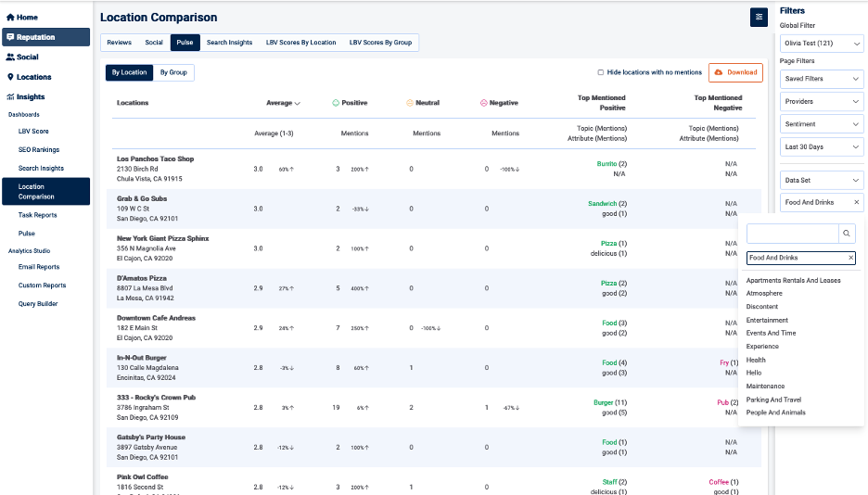Image resolution: width=868 pixels, height=495 pixels.
Task: Switch to the Search Insights tab
Action: pyautogui.click(x=229, y=43)
